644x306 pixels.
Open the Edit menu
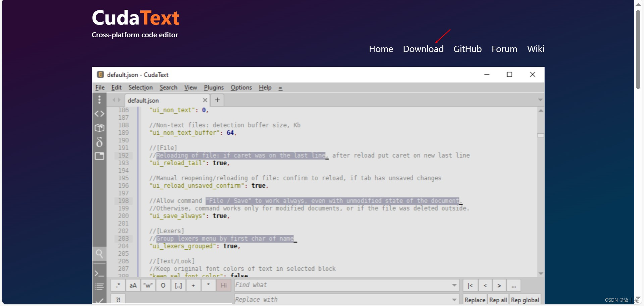click(116, 88)
